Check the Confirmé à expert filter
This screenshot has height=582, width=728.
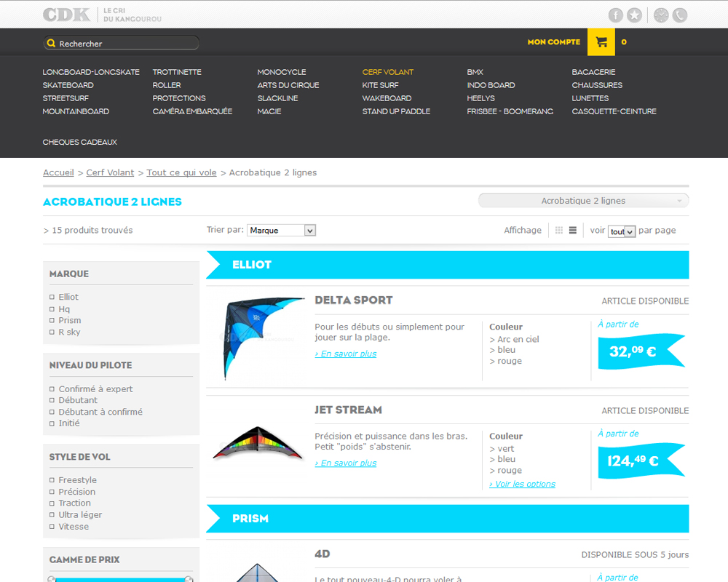(52, 389)
